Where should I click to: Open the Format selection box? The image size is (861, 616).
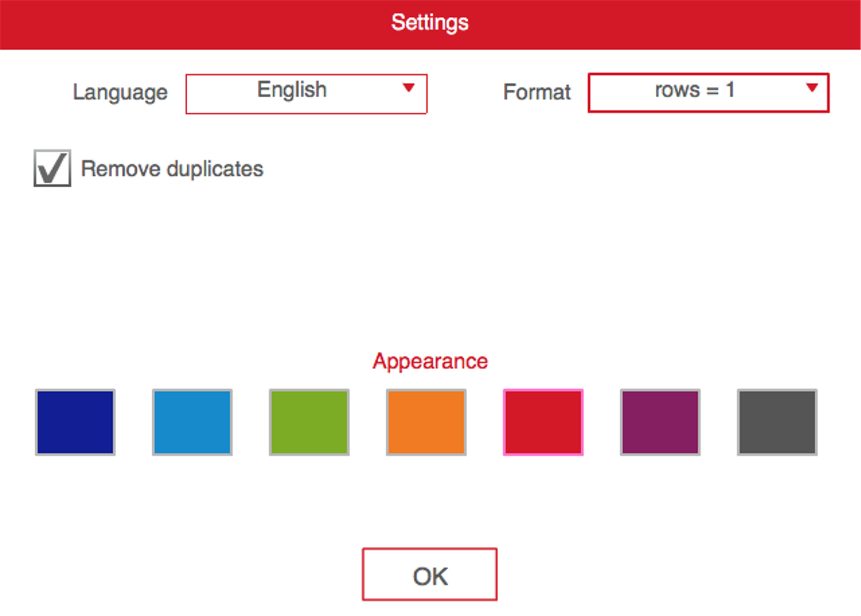[708, 93]
